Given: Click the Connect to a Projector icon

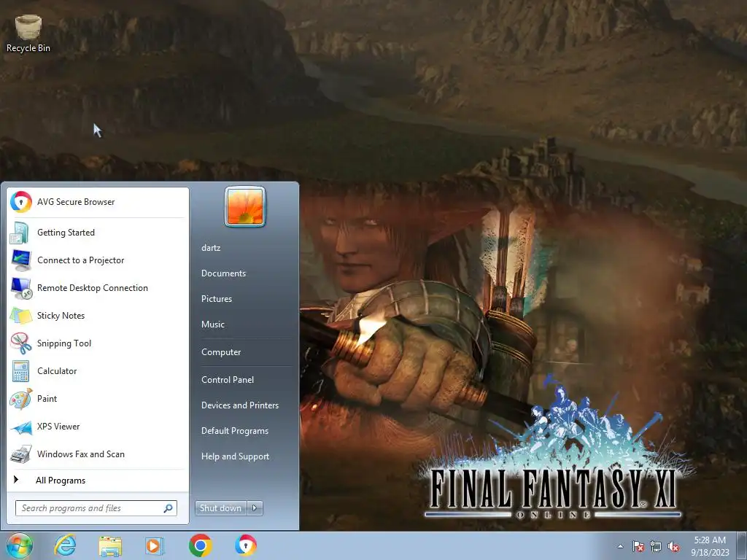Looking at the screenshot, I should point(21,260).
